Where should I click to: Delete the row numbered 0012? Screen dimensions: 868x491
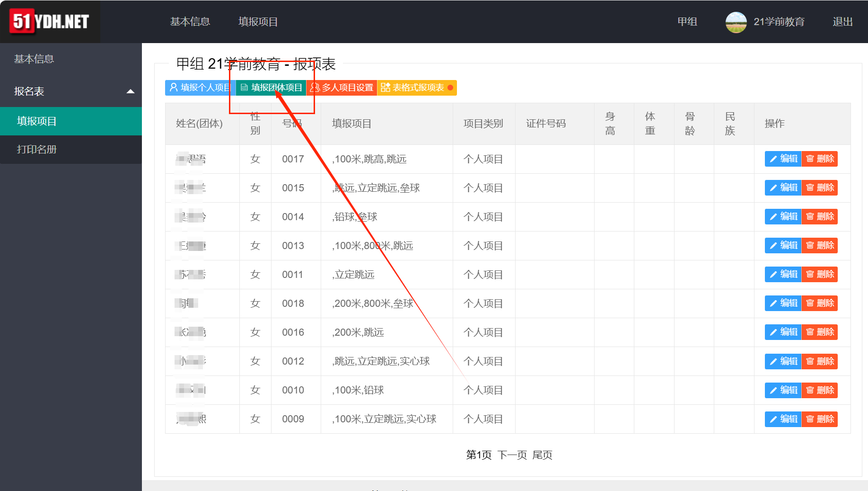pyautogui.click(x=820, y=361)
